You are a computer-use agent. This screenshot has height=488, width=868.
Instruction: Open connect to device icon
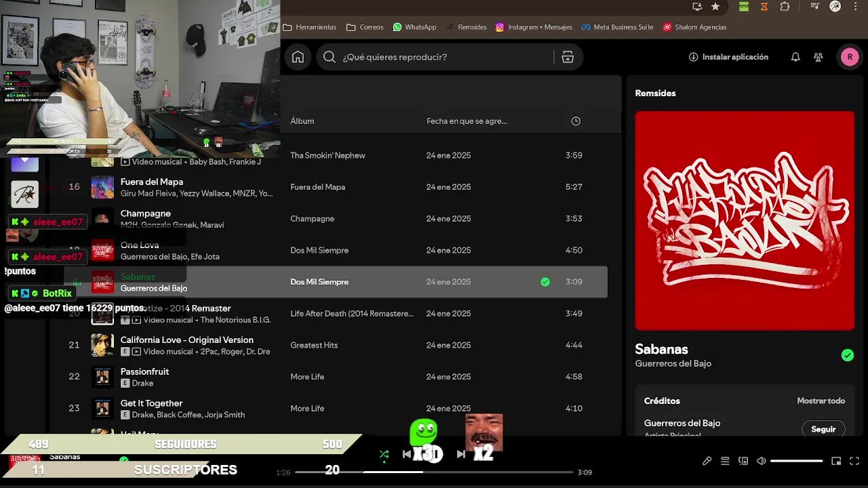(x=743, y=461)
